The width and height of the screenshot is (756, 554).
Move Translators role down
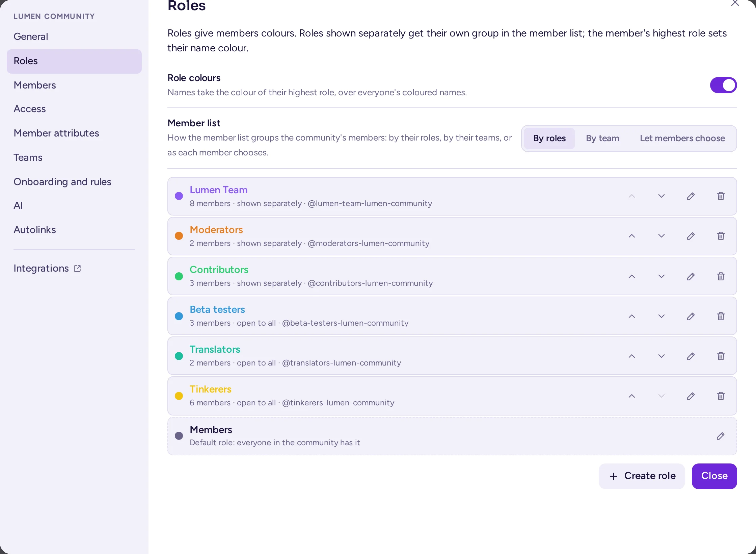coord(661,356)
